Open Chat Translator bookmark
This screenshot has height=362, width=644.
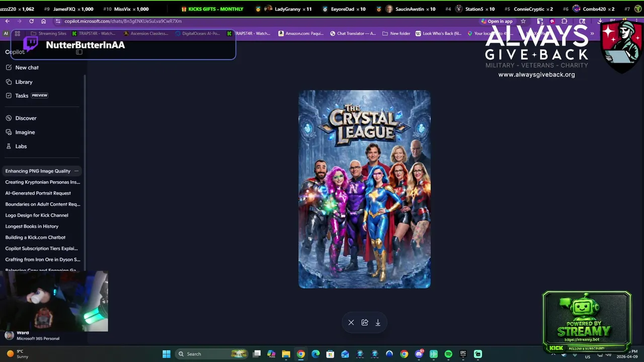click(353, 34)
